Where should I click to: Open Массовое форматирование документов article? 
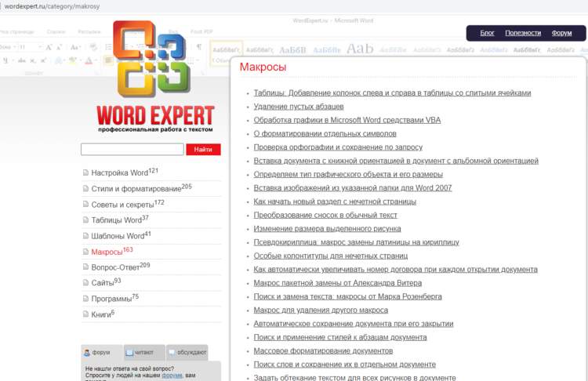323,350
